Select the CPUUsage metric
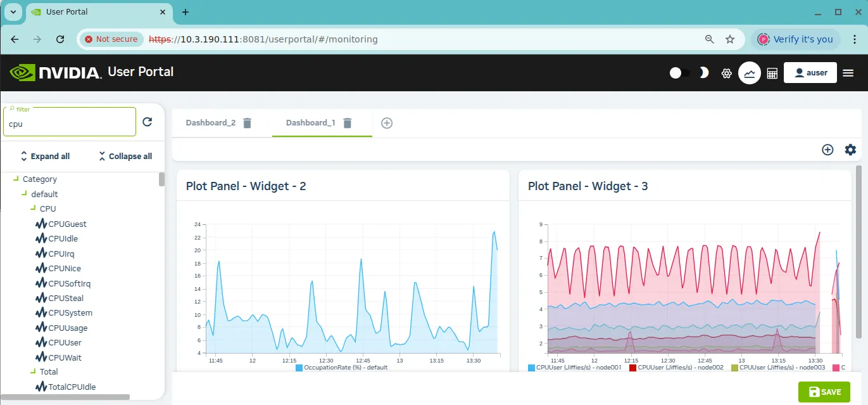The width and height of the screenshot is (868, 405). (68, 328)
